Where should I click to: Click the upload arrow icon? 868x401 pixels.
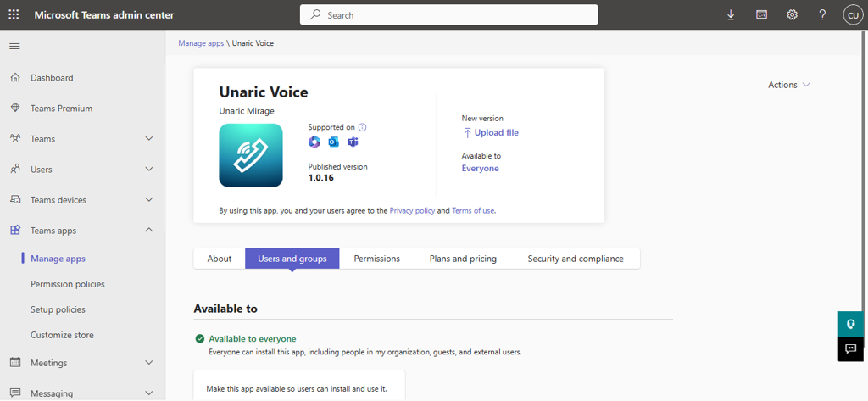click(467, 133)
